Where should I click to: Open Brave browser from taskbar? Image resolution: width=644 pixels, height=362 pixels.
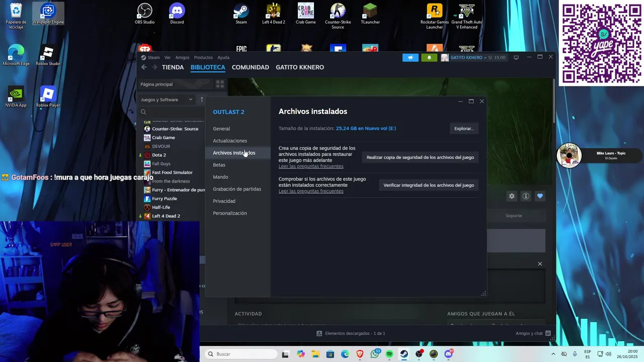click(x=360, y=354)
